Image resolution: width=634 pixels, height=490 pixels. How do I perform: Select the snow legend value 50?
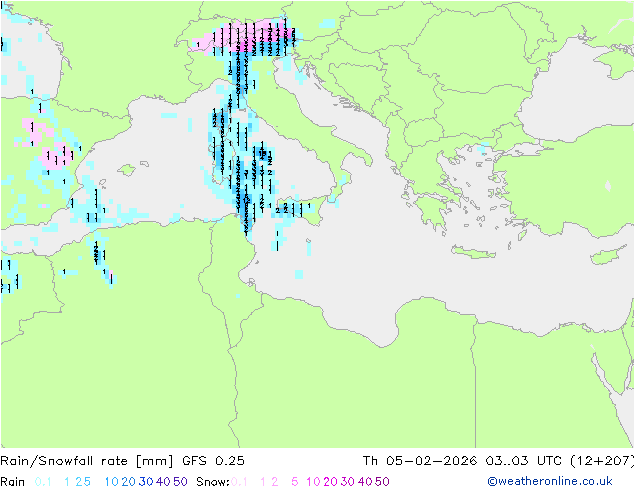tap(382, 482)
